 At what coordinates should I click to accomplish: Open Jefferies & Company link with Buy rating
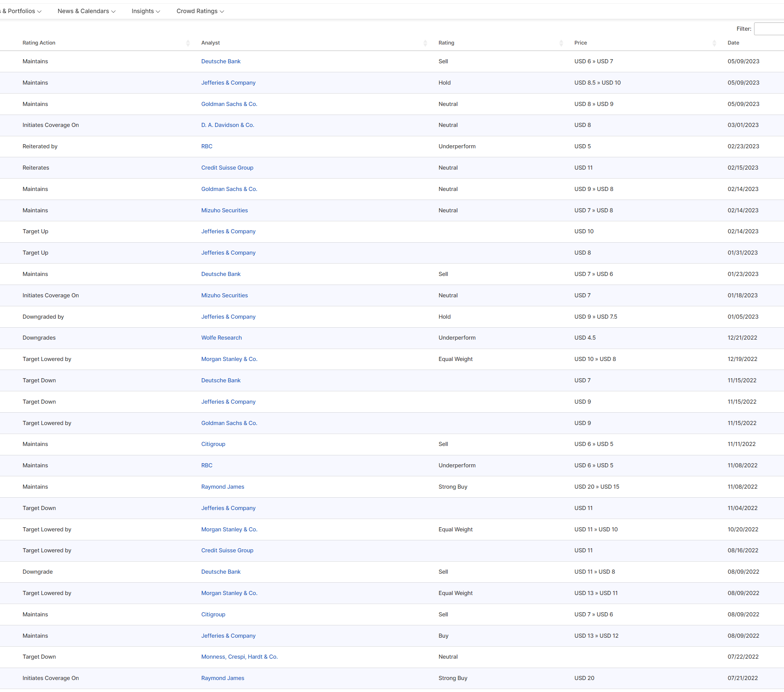(x=228, y=635)
